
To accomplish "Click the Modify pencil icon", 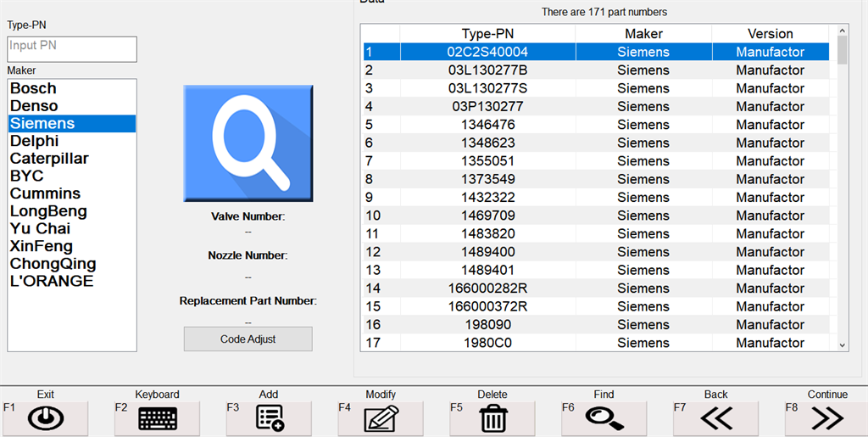I will pos(381,418).
